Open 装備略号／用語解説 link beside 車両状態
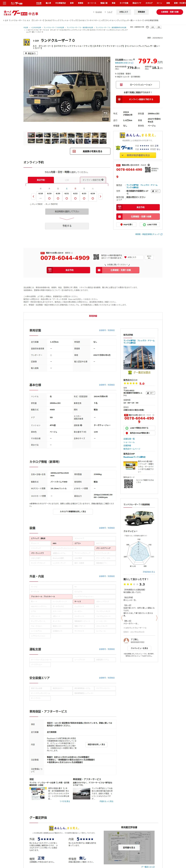 pos(107,330)
